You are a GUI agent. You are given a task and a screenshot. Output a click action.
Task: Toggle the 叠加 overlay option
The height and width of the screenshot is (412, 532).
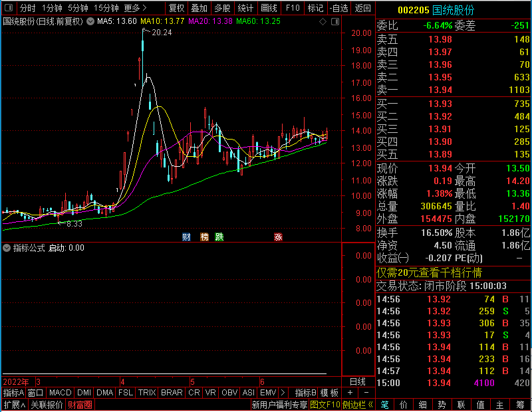click(199, 8)
